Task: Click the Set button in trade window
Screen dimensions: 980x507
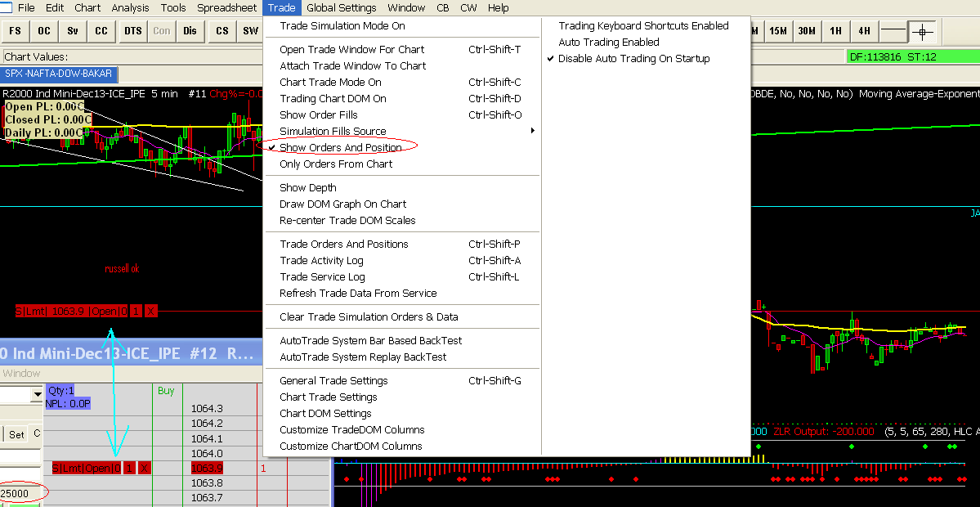Action: click(17, 434)
